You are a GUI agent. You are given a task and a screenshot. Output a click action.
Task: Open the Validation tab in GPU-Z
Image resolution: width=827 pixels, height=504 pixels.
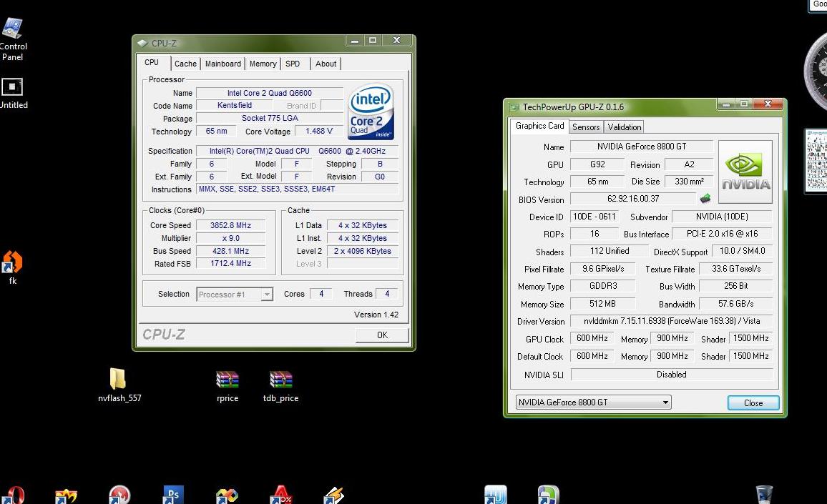tap(624, 127)
